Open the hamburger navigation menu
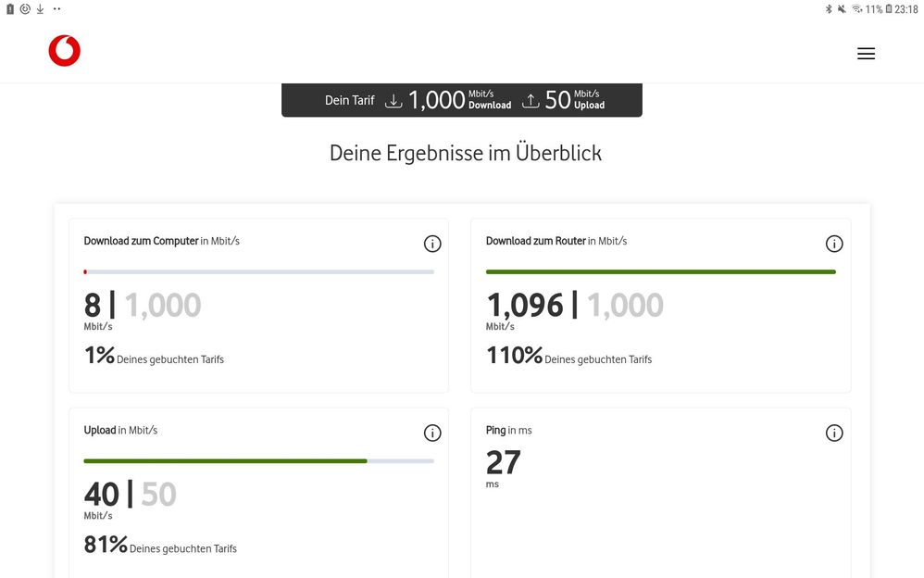 [866, 54]
